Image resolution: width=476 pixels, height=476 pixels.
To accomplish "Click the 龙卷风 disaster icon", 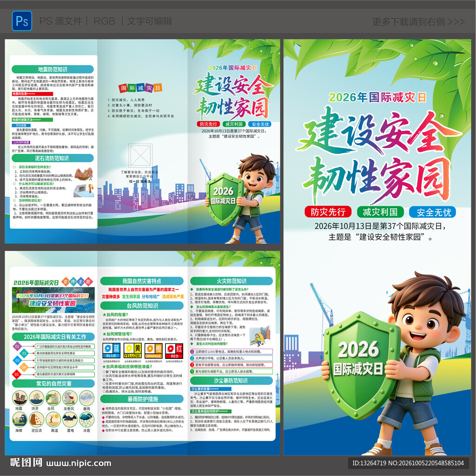I will (70, 398).
